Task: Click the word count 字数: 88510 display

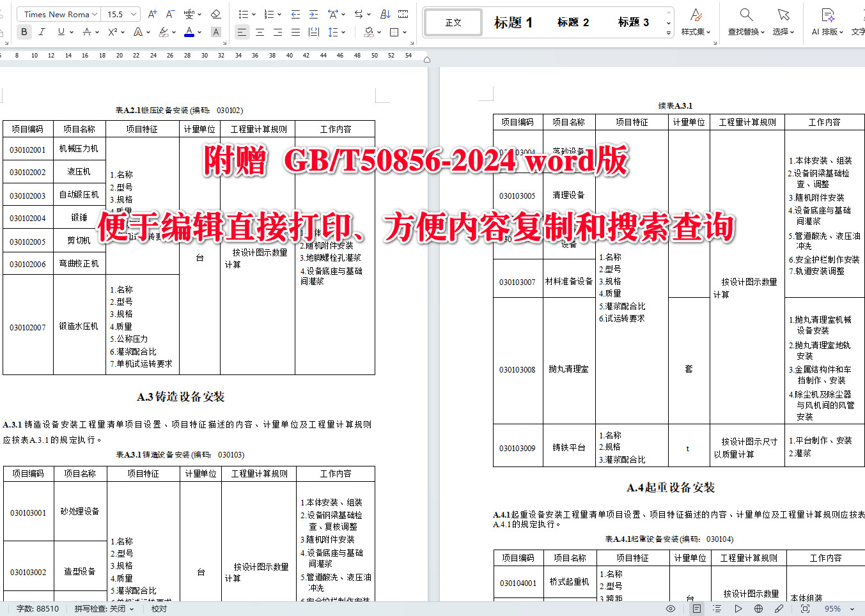Action: tap(38, 608)
